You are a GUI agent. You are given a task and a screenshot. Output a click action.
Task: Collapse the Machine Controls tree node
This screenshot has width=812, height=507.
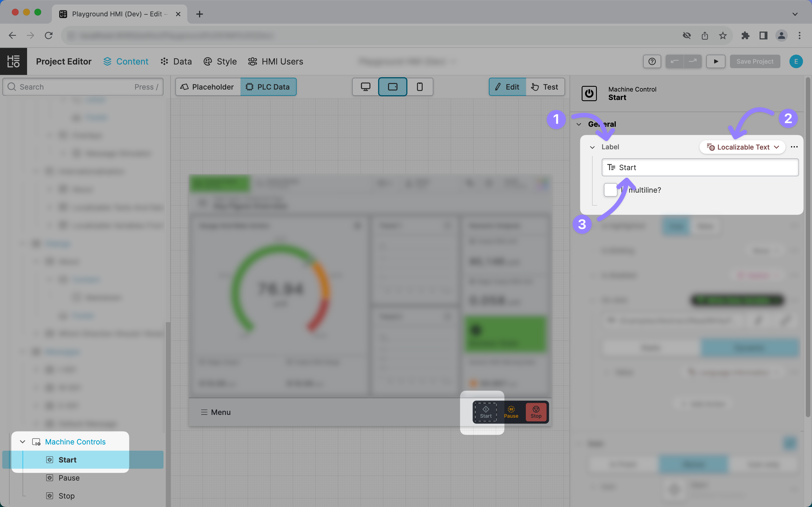point(23,442)
